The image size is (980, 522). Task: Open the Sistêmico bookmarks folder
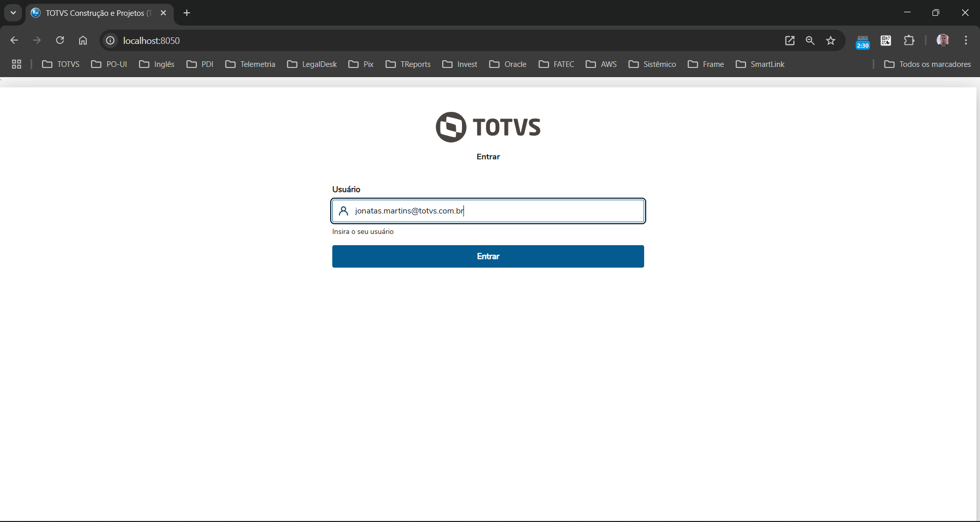click(x=652, y=64)
